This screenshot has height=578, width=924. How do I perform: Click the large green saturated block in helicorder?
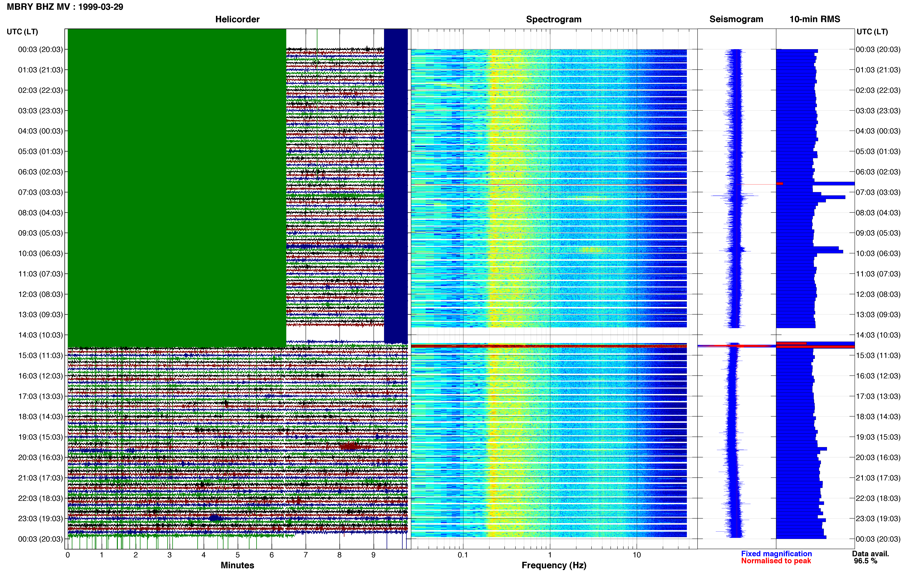[x=177, y=188]
